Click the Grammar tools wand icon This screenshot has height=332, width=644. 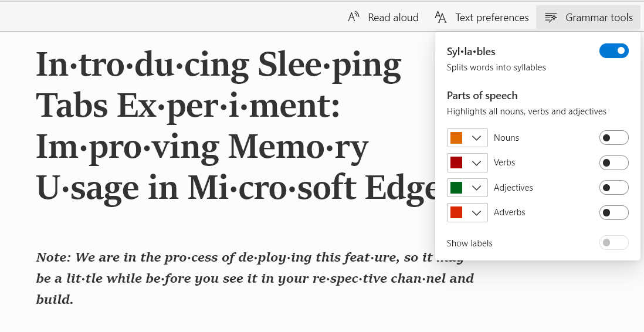pos(551,17)
